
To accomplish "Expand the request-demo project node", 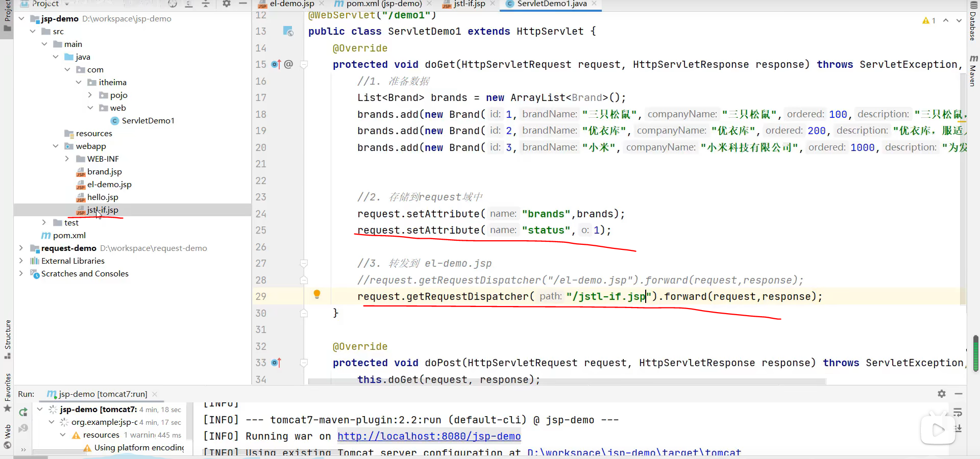I will click(x=21, y=248).
